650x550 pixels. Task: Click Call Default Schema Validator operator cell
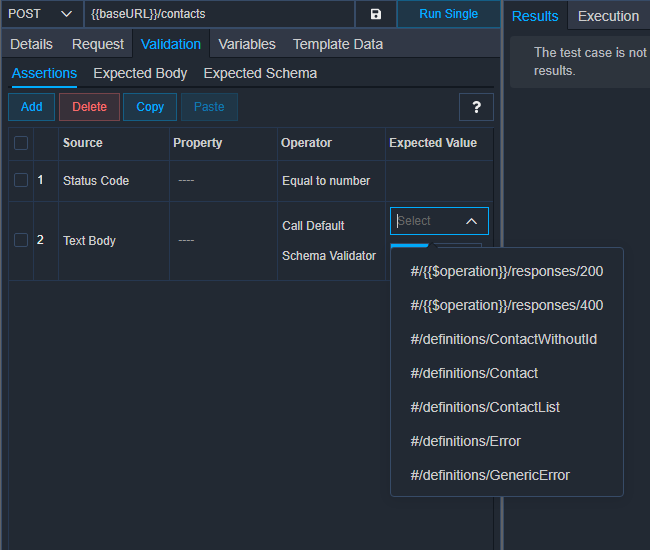(331, 241)
